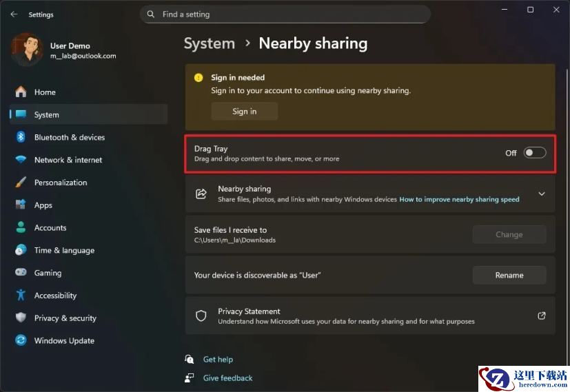
Task: Click the back arrow in Settings
Action: pos(14,14)
